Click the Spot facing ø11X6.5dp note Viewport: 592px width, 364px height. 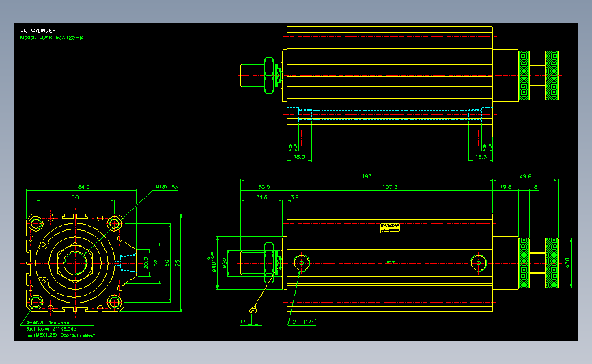[x=51, y=329]
